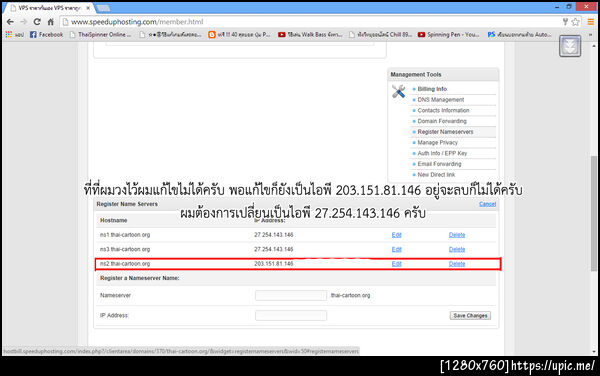The image size is (600, 376).
Task: Open the PS Auto bookmark
Action: [x=519, y=34]
